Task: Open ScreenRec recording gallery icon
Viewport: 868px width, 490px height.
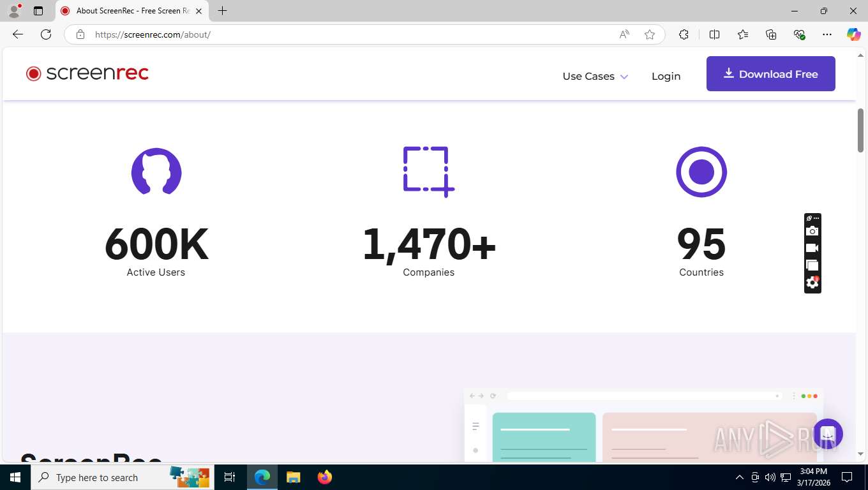Action: (x=812, y=265)
